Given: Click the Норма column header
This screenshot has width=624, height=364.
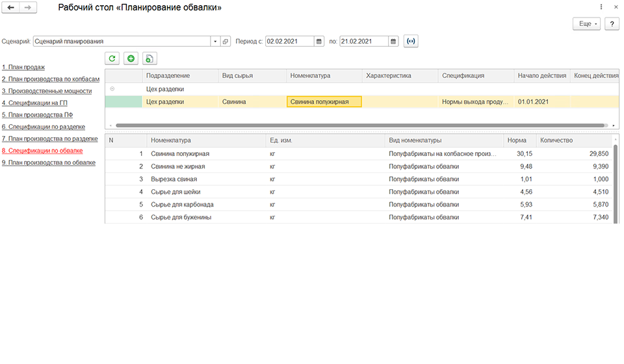Looking at the screenshot, I should [519, 140].
